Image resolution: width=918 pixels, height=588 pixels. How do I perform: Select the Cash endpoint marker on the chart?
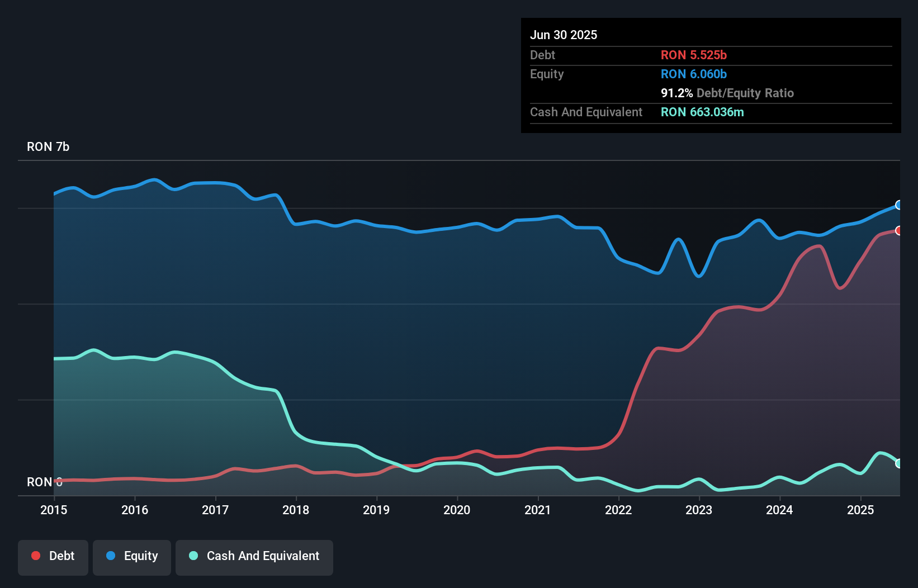point(898,463)
